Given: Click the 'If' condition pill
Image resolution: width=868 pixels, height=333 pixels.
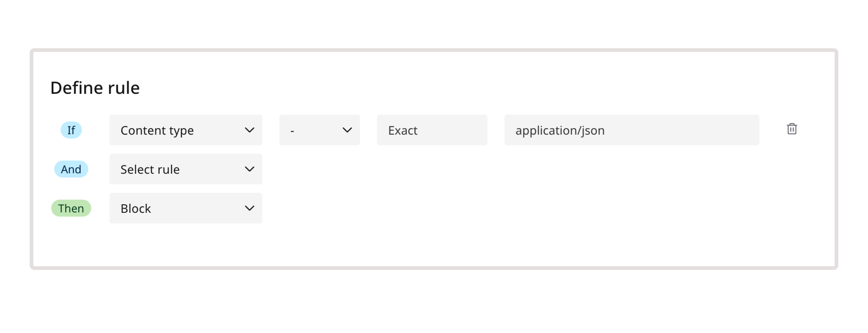Looking at the screenshot, I should pyautogui.click(x=71, y=130).
